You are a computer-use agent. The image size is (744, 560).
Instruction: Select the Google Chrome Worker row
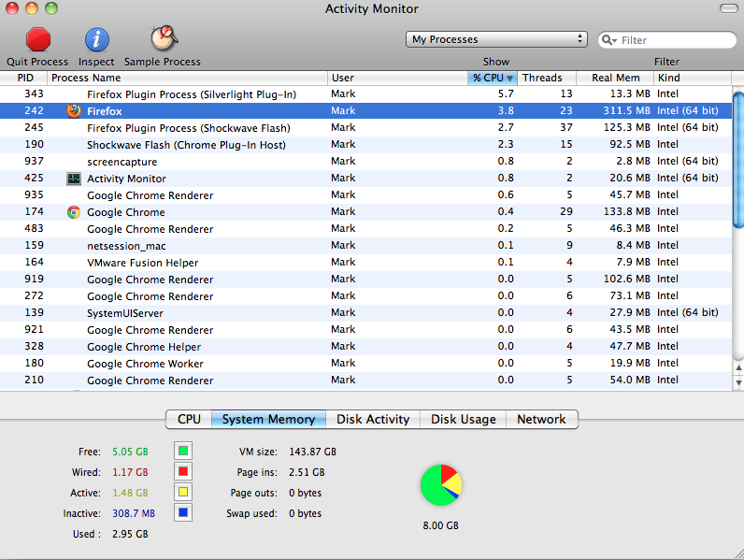(x=365, y=364)
